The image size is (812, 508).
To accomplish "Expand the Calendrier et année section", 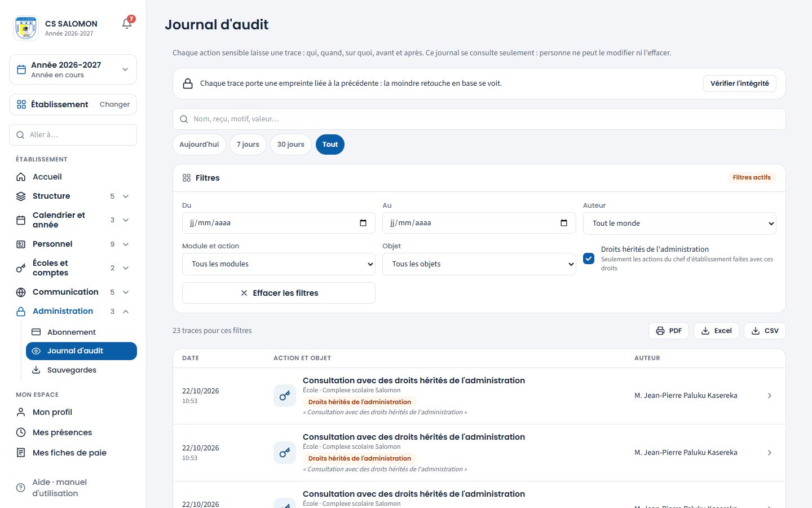I will click(x=126, y=220).
